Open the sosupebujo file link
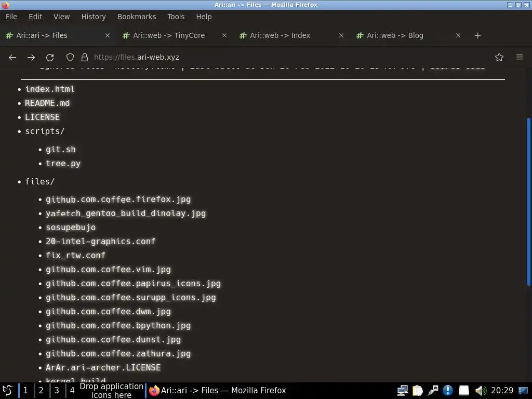This screenshot has width=532, height=399. click(71, 228)
